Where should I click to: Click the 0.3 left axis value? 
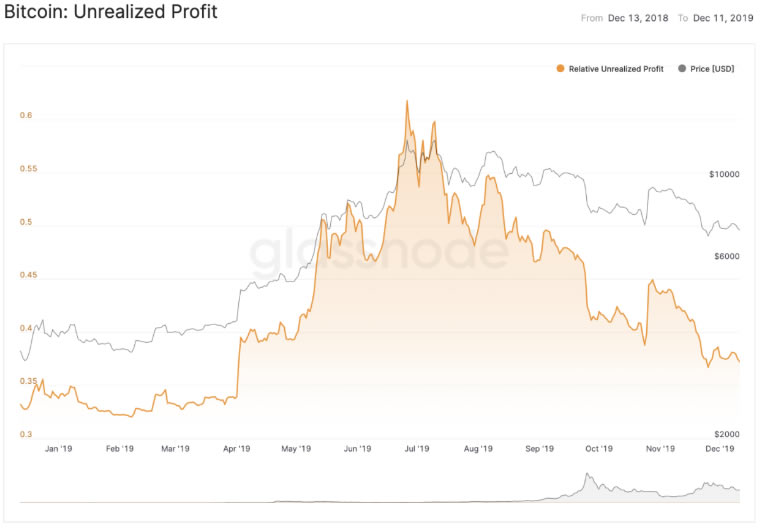[26, 435]
